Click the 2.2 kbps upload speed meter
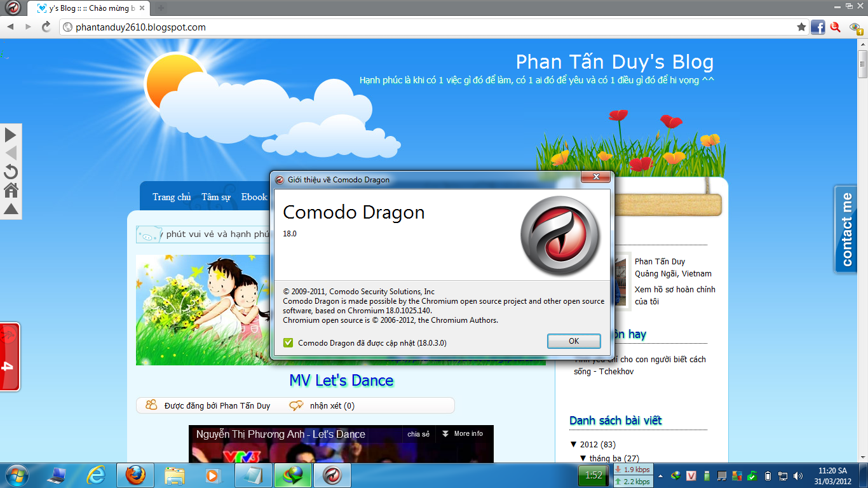This screenshot has height=488, width=868. pos(632,482)
